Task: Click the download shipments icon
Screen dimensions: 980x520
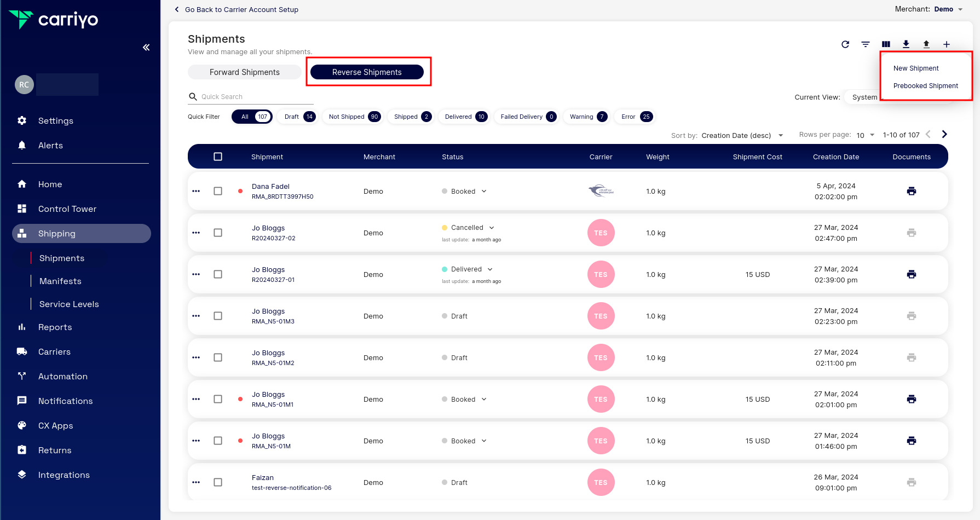Action: pyautogui.click(x=906, y=44)
